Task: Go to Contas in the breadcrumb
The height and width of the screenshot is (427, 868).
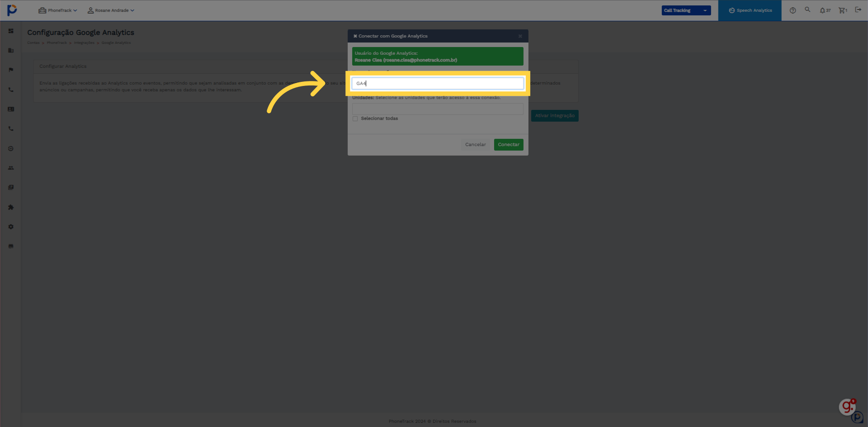Action: pyautogui.click(x=33, y=43)
